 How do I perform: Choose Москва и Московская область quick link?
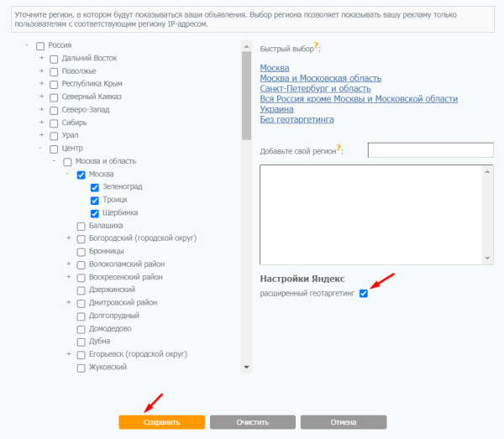321,78
